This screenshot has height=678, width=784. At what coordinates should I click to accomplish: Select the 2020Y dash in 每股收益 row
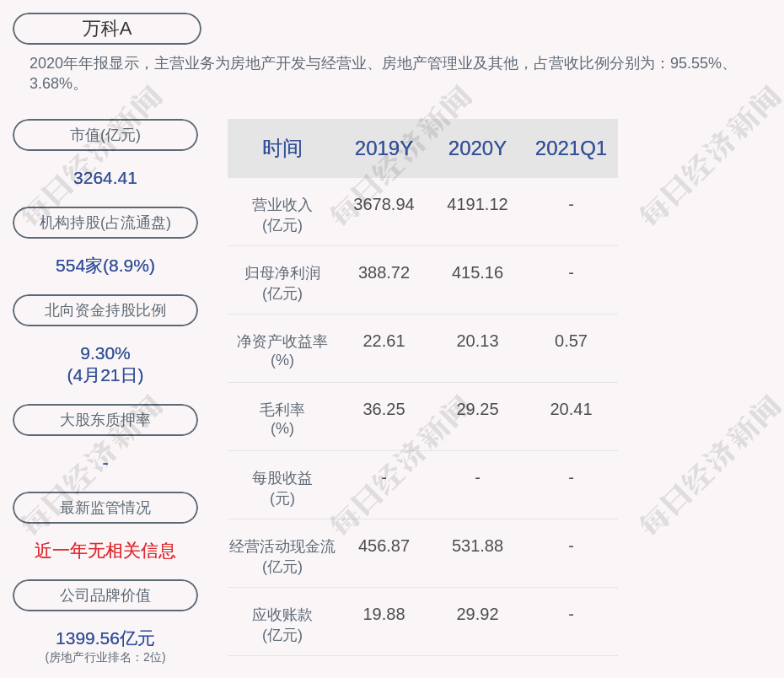point(477,478)
